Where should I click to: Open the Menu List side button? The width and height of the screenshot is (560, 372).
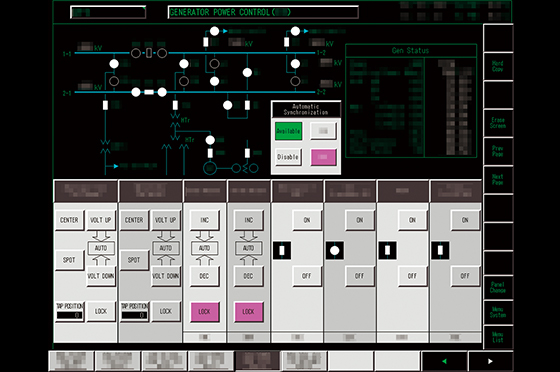498,337
